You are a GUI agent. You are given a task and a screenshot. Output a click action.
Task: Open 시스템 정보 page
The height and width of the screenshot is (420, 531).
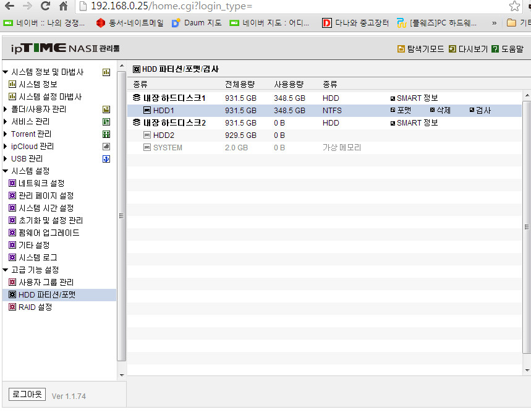(x=33, y=84)
